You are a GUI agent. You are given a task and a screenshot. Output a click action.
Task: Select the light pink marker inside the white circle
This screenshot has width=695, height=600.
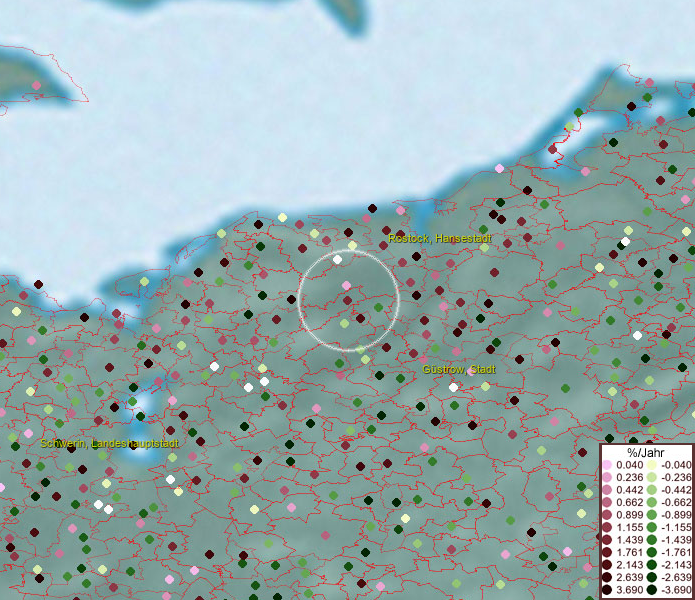[x=347, y=285]
